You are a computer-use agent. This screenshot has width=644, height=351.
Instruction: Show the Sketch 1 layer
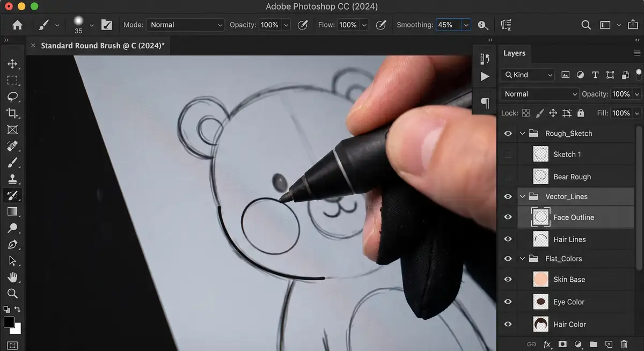pyautogui.click(x=508, y=155)
